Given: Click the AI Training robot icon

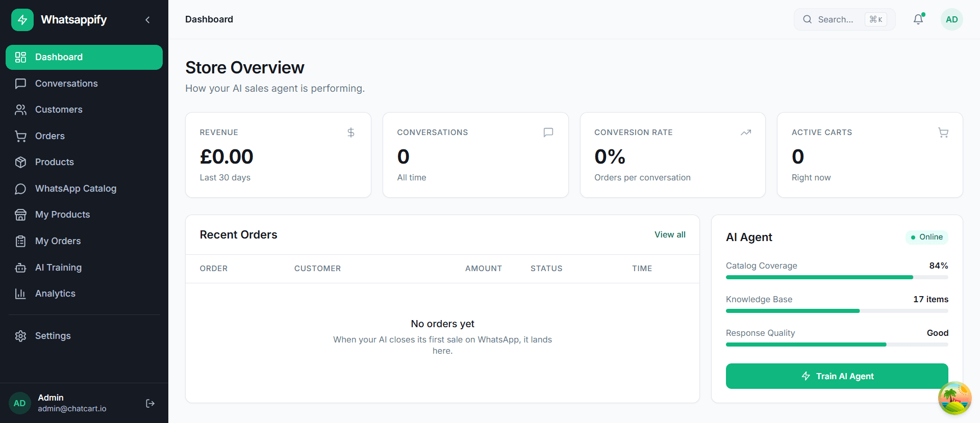Looking at the screenshot, I should (x=20, y=268).
